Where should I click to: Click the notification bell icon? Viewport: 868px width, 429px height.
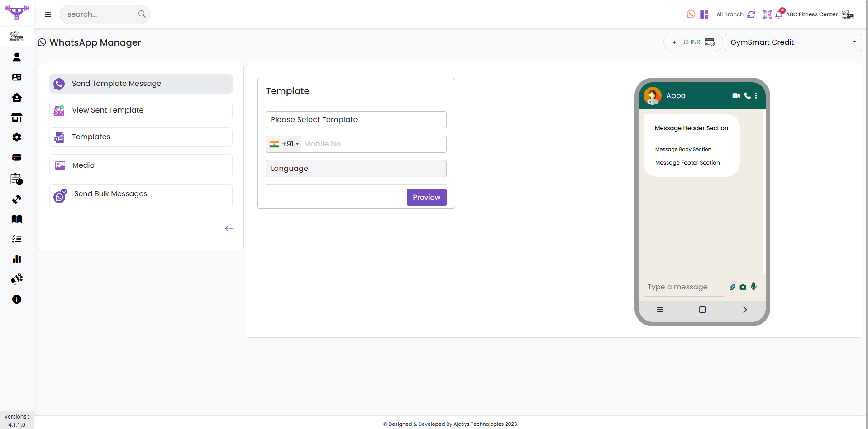[778, 14]
